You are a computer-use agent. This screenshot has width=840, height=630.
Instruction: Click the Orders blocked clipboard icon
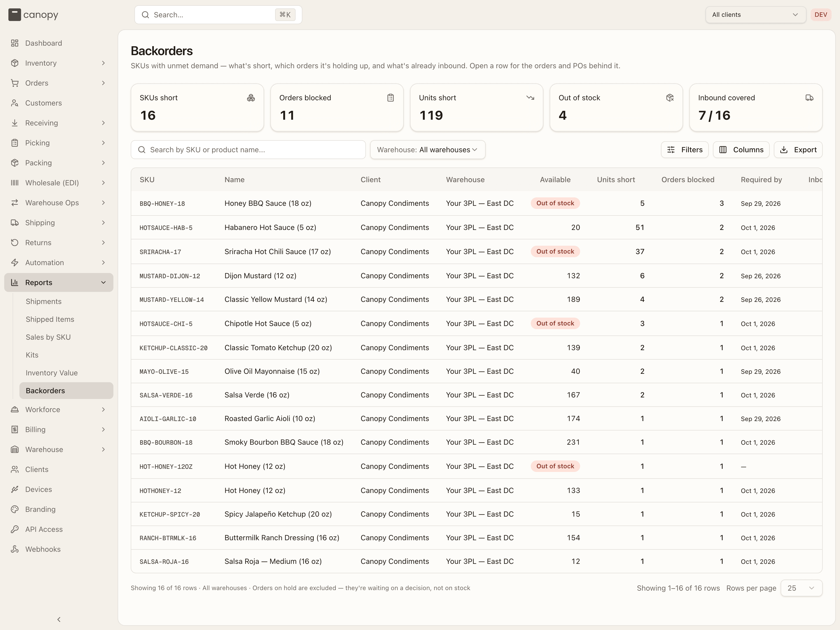click(x=390, y=98)
